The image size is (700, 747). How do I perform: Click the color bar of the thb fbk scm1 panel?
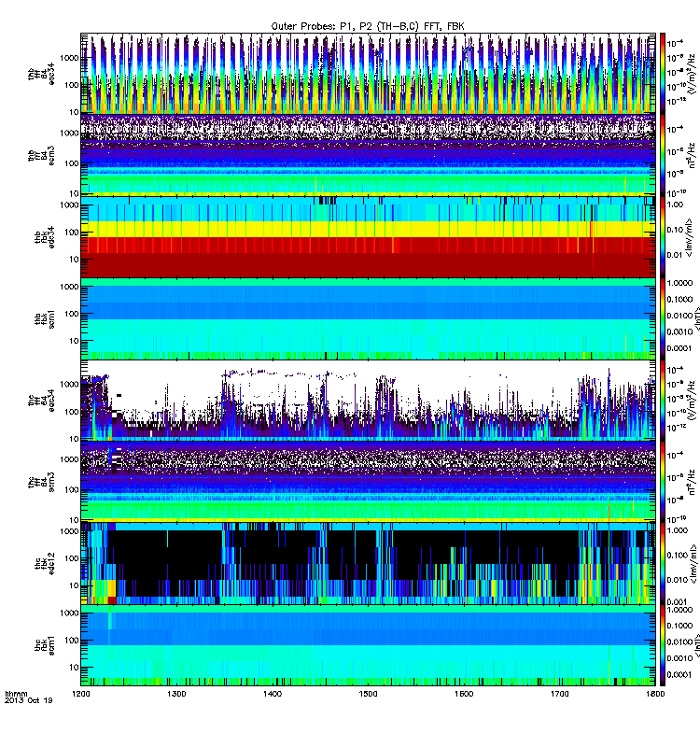(x=662, y=318)
